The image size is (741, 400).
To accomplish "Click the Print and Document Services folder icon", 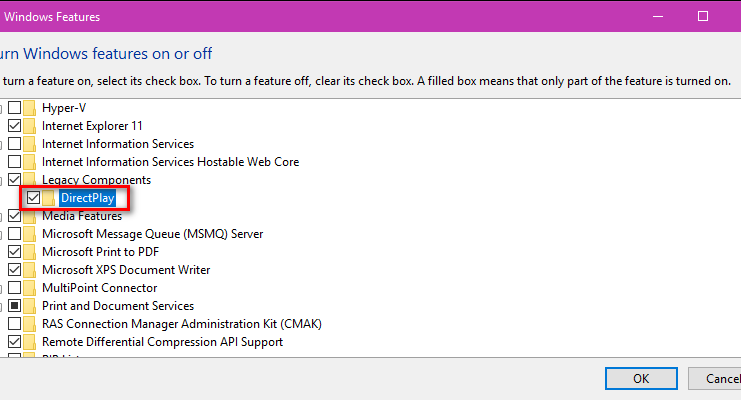I will [x=30, y=306].
